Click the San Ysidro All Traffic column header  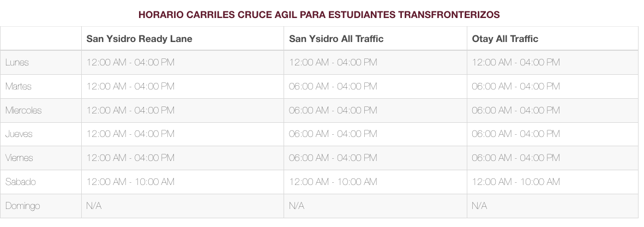tap(336, 39)
